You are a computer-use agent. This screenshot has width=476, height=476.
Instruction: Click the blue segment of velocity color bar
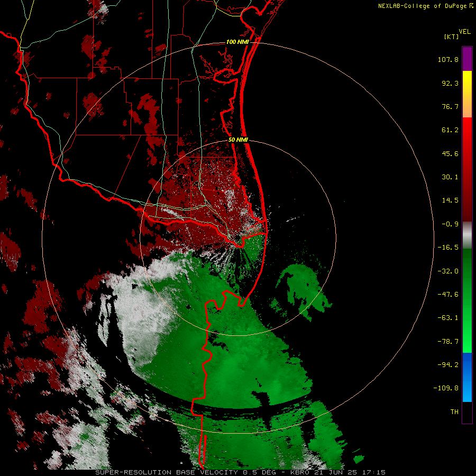[467, 377]
